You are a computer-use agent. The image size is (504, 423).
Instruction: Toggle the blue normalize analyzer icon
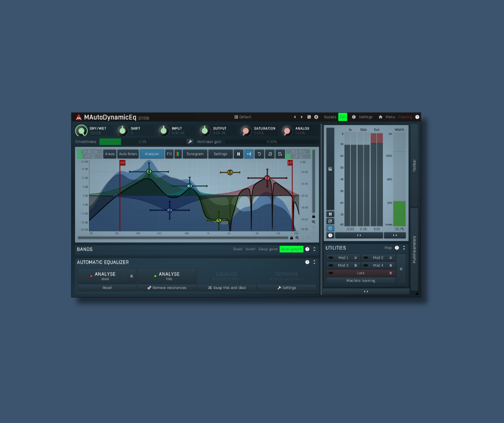(x=249, y=154)
